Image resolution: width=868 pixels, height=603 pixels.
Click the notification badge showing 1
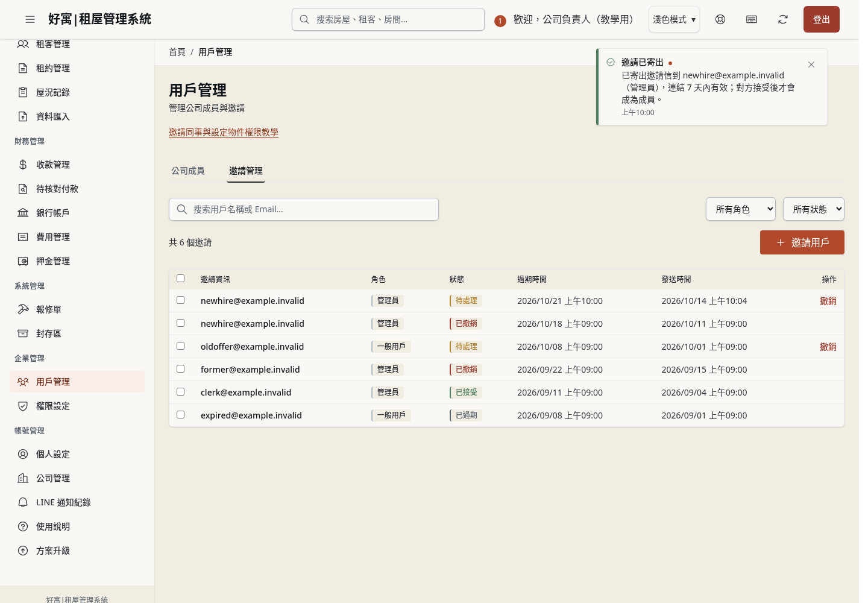[x=500, y=21]
